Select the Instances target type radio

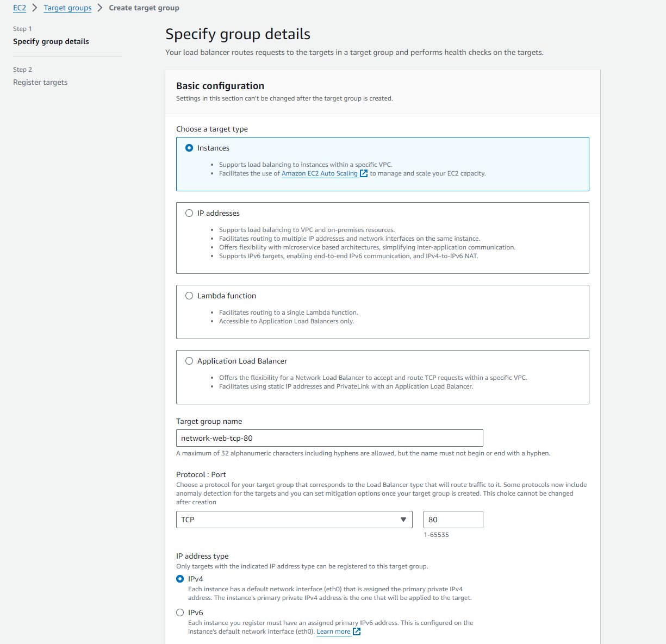tap(189, 148)
